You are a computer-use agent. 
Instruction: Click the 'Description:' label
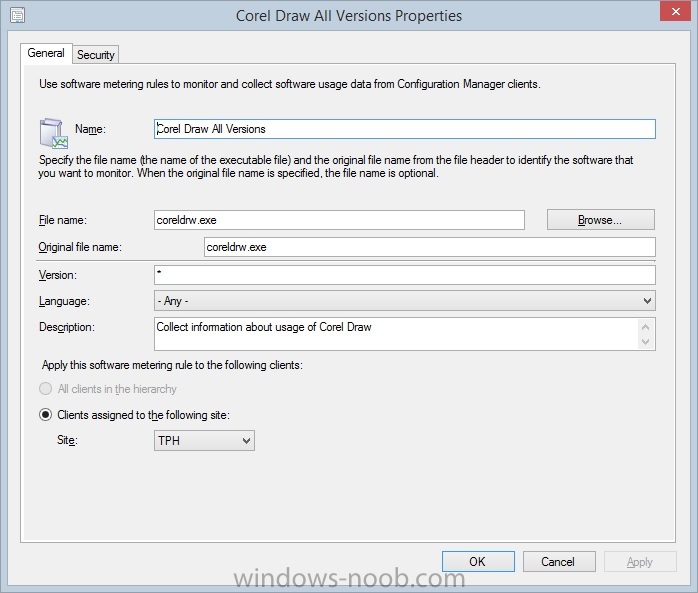click(x=67, y=327)
